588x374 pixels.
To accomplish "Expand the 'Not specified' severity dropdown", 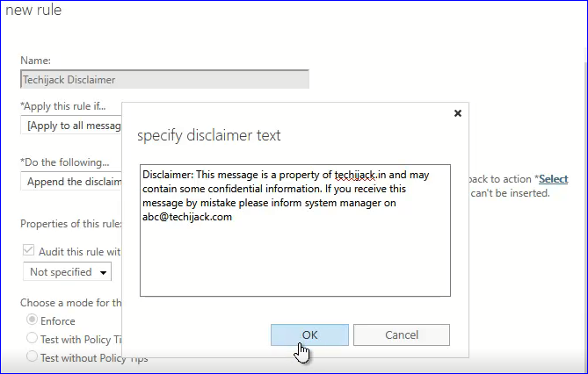I will click(67, 271).
